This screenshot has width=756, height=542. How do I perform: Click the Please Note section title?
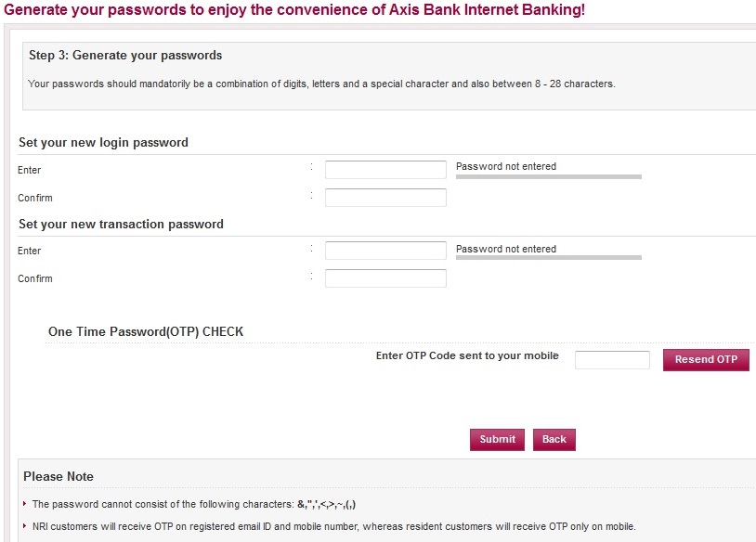click(x=59, y=476)
